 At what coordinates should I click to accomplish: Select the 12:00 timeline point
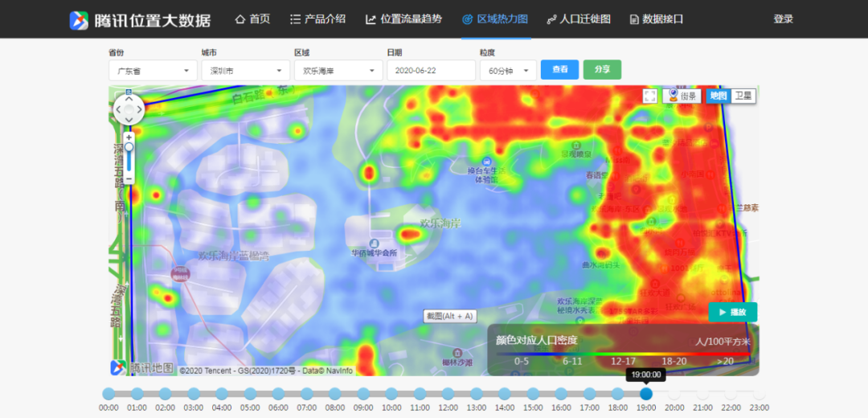point(448,394)
